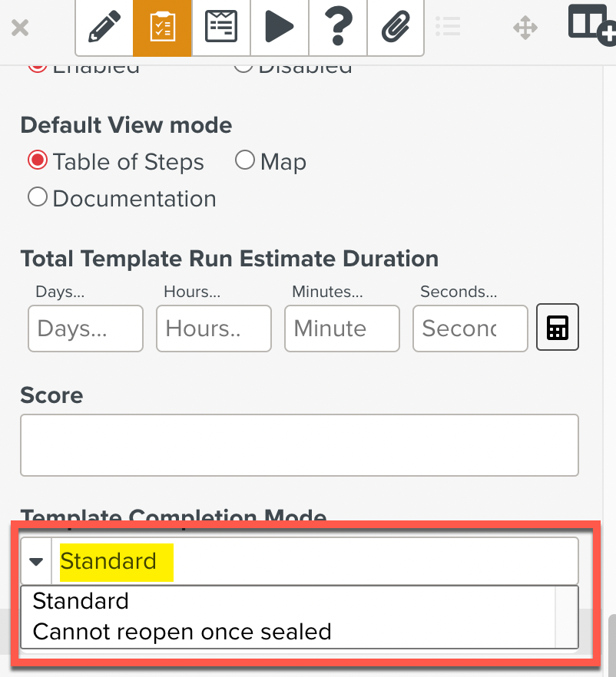Focus the Hours duration input field
616x677 pixels.
(214, 329)
